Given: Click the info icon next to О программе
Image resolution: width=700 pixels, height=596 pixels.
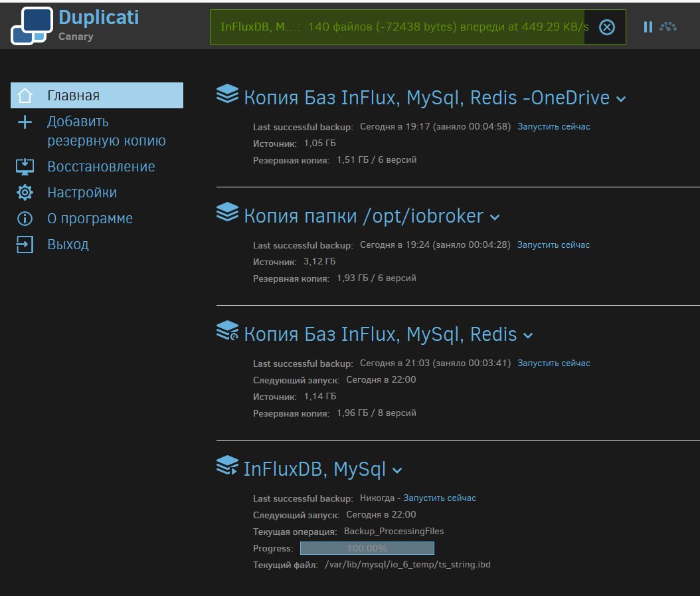Looking at the screenshot, I should pos(25,219).
